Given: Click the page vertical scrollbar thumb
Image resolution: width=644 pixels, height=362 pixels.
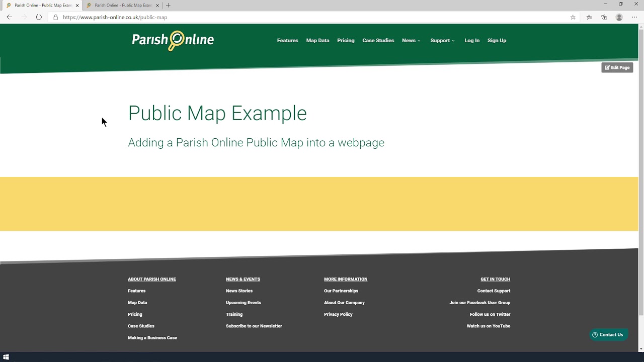Looking at the screenshot, I should (x=641, y=173).
